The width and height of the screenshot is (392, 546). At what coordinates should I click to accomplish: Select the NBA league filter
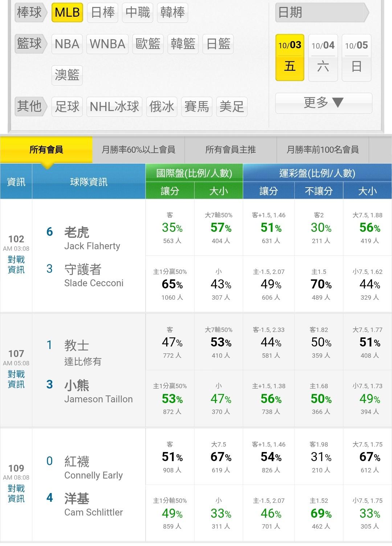67,44
